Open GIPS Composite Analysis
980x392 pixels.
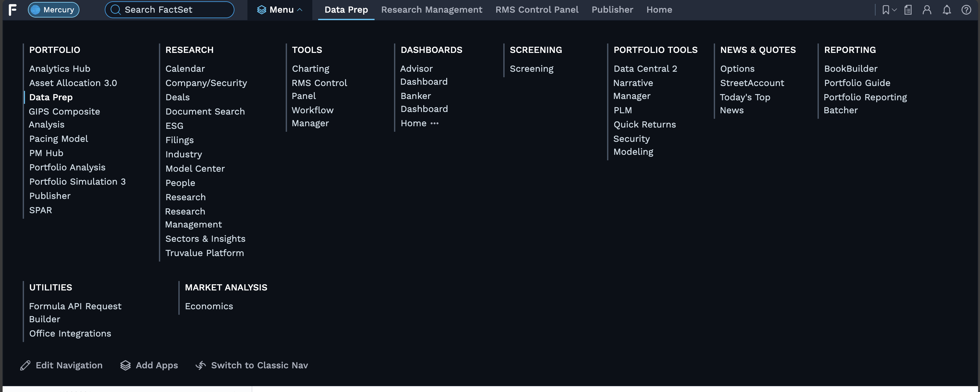pos(64,118)
